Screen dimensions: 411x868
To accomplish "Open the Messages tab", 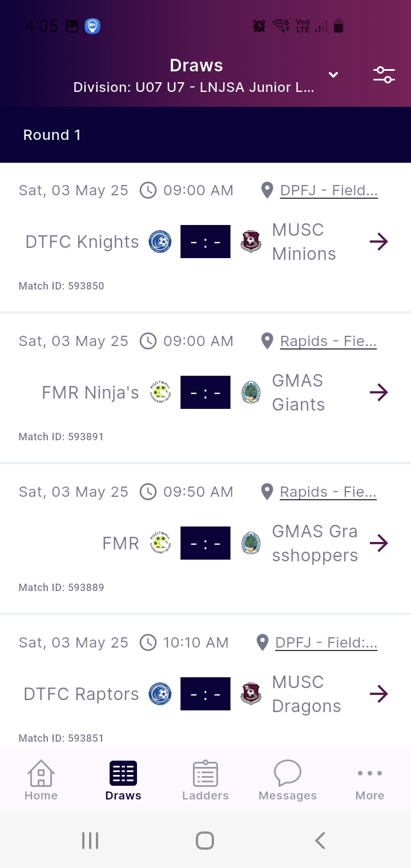I will [x=288, y=781].
